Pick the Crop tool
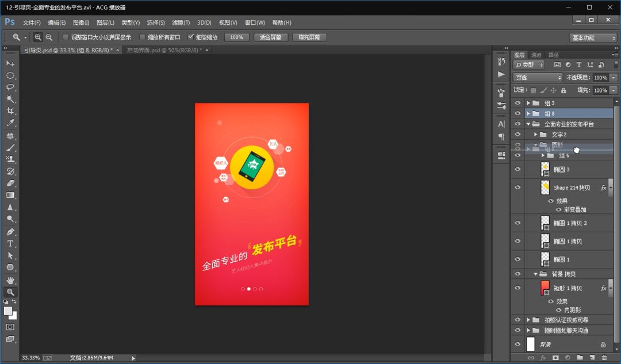This screenshot has width=621, height=364. (10, 111)
